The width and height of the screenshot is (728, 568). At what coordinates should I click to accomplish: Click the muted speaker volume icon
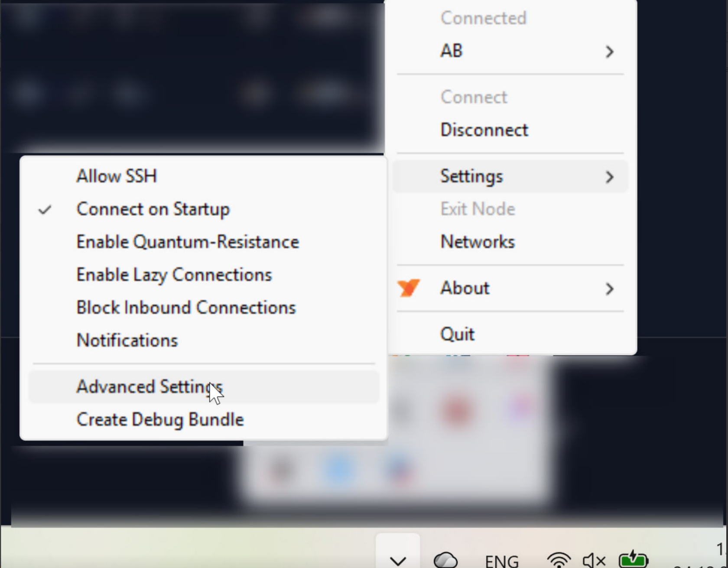point(594,560)
